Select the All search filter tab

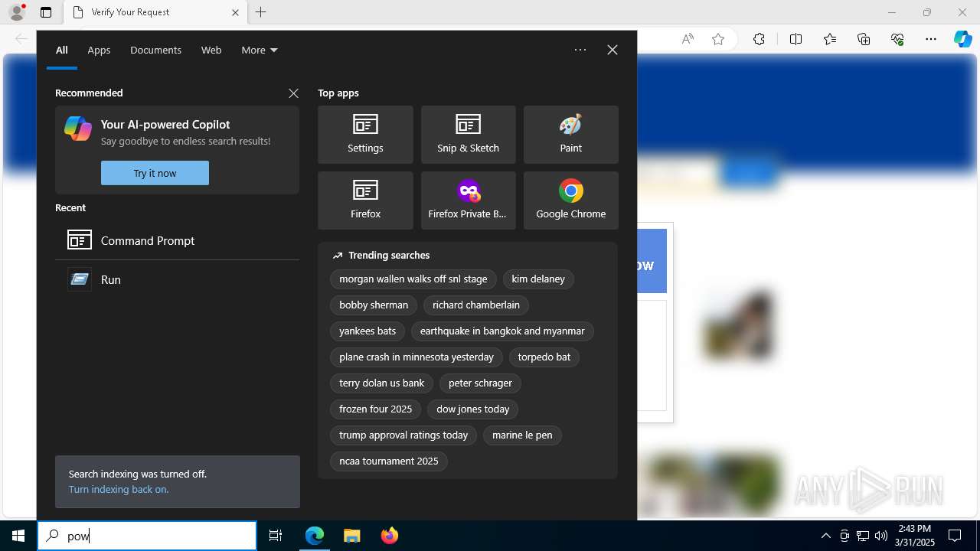click(x=62, y=50)
